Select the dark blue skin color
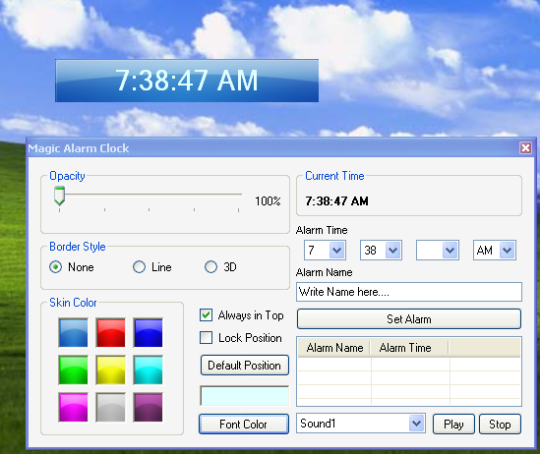 [x=148, y=332]
